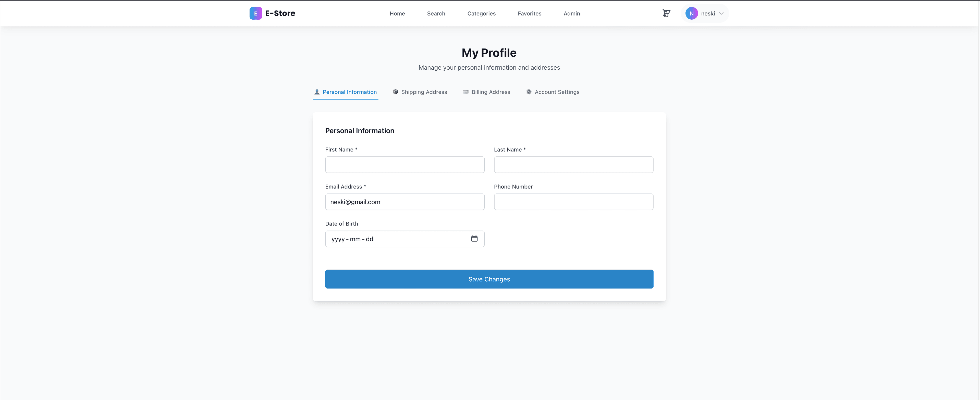Select the currently active Personal Information tab

(x=349, y=92)
